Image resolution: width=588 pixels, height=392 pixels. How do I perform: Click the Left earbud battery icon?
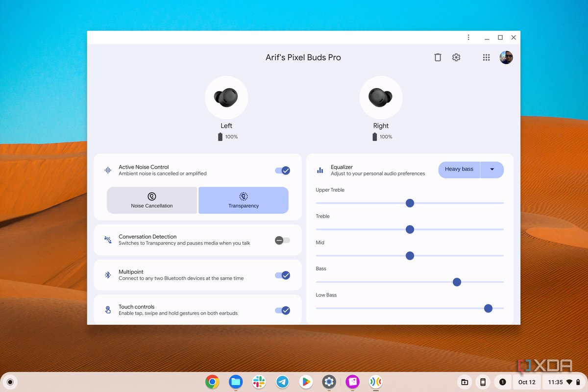[220, 137]
